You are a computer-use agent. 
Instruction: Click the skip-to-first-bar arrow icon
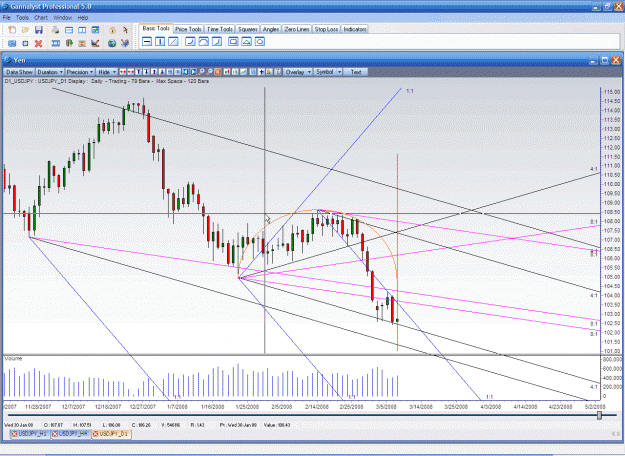click(x=185, y=72)
